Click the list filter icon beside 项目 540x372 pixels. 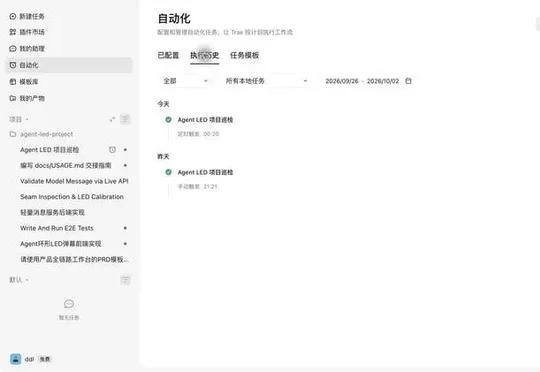125,119
